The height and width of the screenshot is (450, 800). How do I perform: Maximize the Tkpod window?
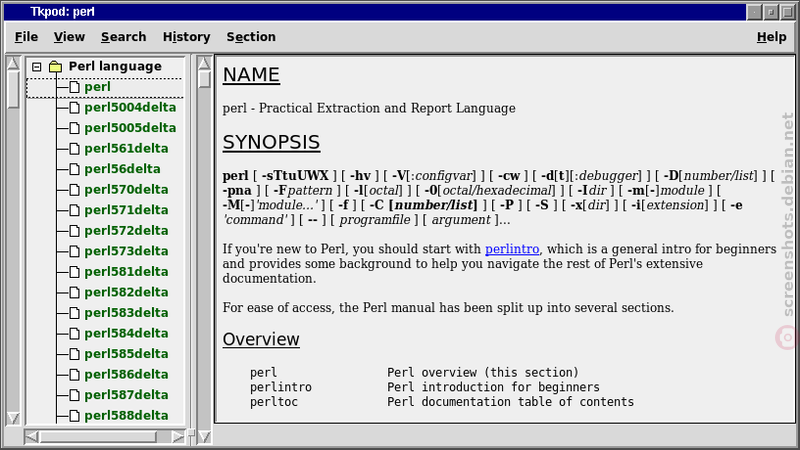(787, 12)
